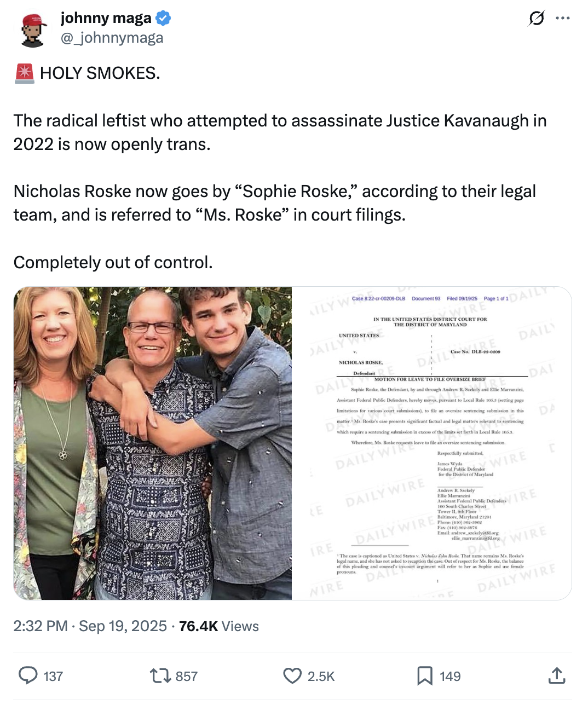The width and height of the screenshot is (588, 705).
Task: Like the post with the heart icon
Action: point(292,676)
